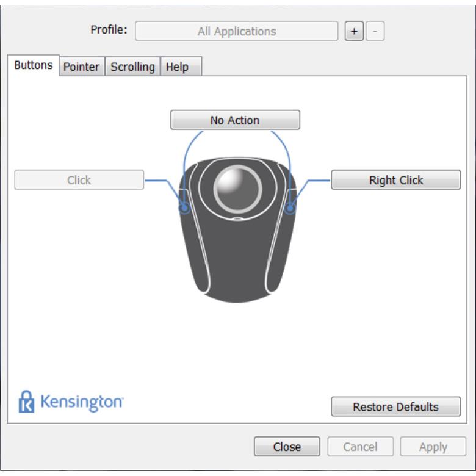
Task: Open the Scrolling tab
Action: pyautogui.click(x=132, y=67)
